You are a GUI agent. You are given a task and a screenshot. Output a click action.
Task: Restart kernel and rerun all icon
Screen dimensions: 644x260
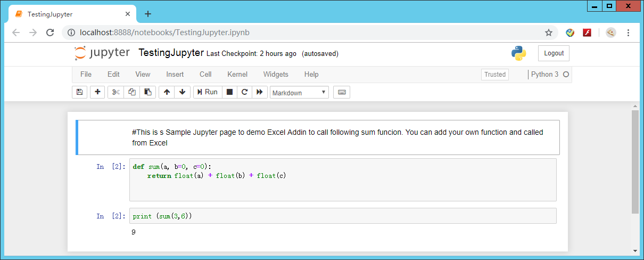(259, 92)
